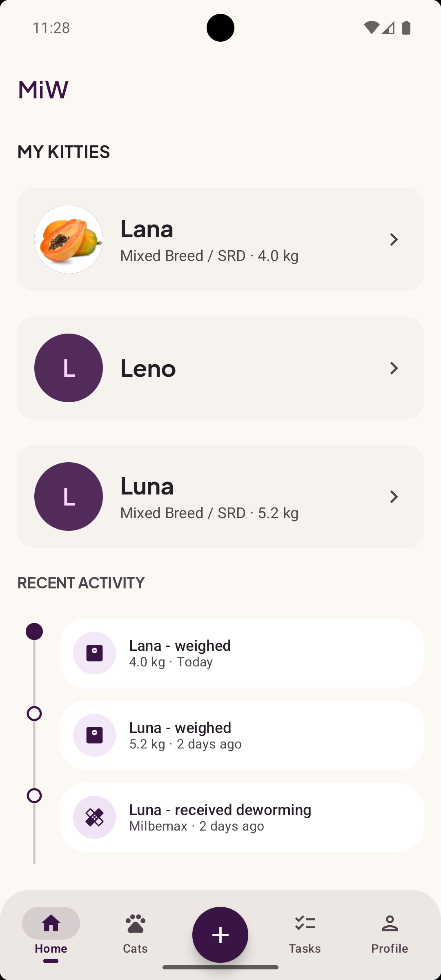Click Leno's purple L avatar
Image resolution: width=441 pixels, height=980 pixels.
(x=69, y=368)
